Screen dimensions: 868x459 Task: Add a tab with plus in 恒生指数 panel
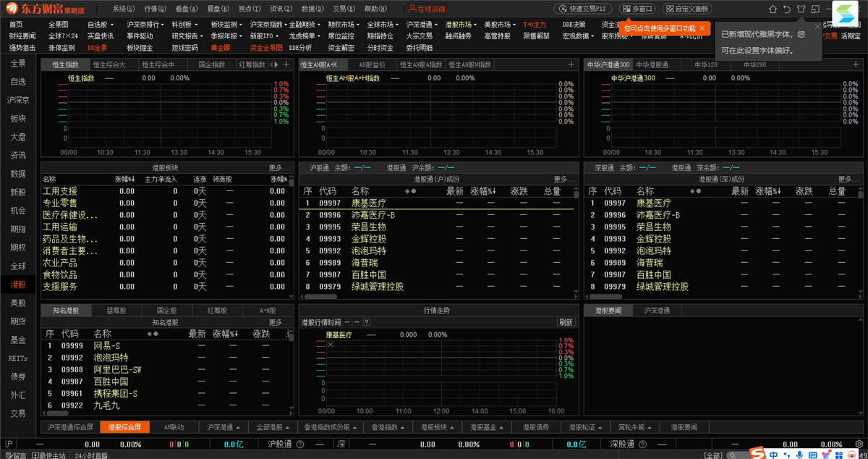click(286, 64)
